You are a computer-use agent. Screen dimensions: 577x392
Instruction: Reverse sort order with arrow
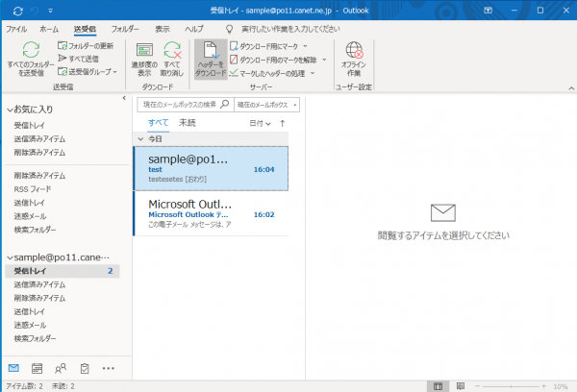(x=282, y=124)
